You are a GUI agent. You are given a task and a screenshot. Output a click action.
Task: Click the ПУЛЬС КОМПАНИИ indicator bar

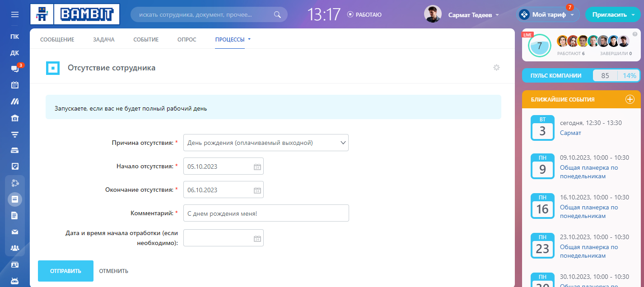coord(581,75)
